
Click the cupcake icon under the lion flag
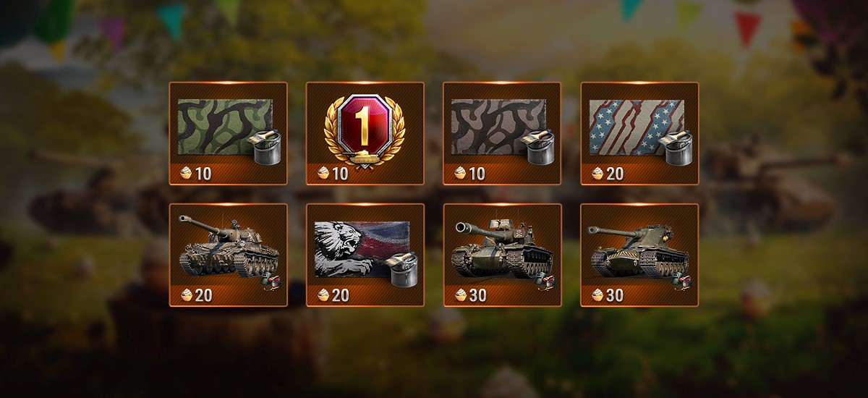[323, 295]
